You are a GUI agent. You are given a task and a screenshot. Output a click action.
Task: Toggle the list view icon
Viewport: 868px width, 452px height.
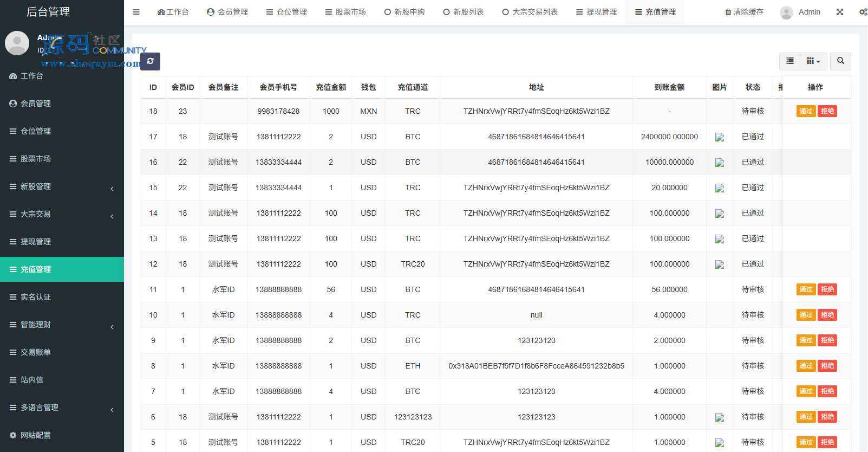pos(790,61)
